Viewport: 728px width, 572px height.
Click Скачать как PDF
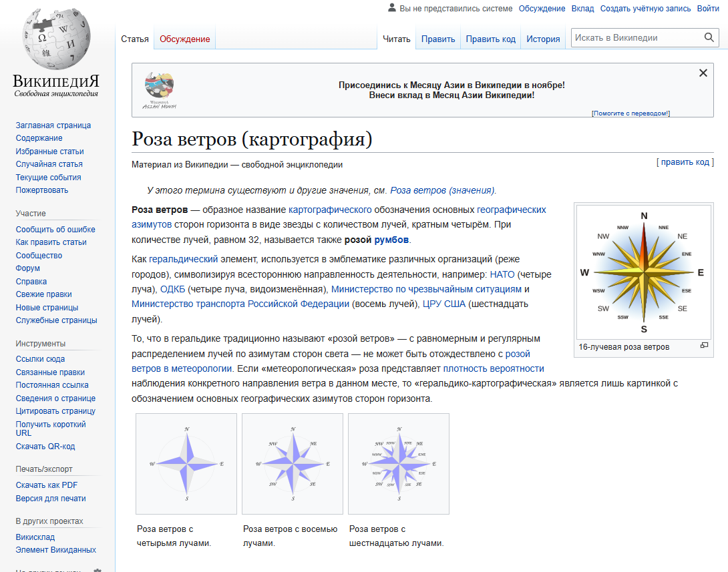click(47, 485)
